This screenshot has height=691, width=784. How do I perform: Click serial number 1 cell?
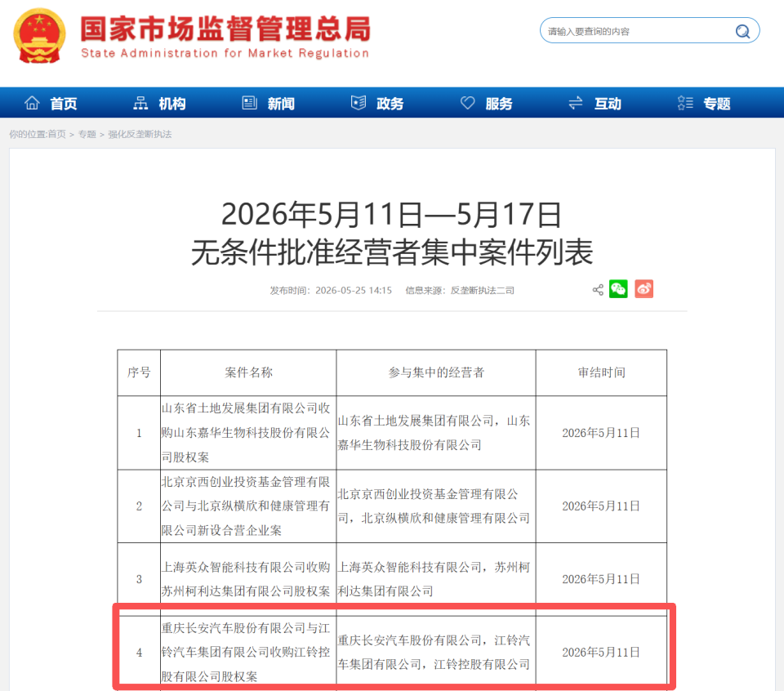click(x=139, y=433)
